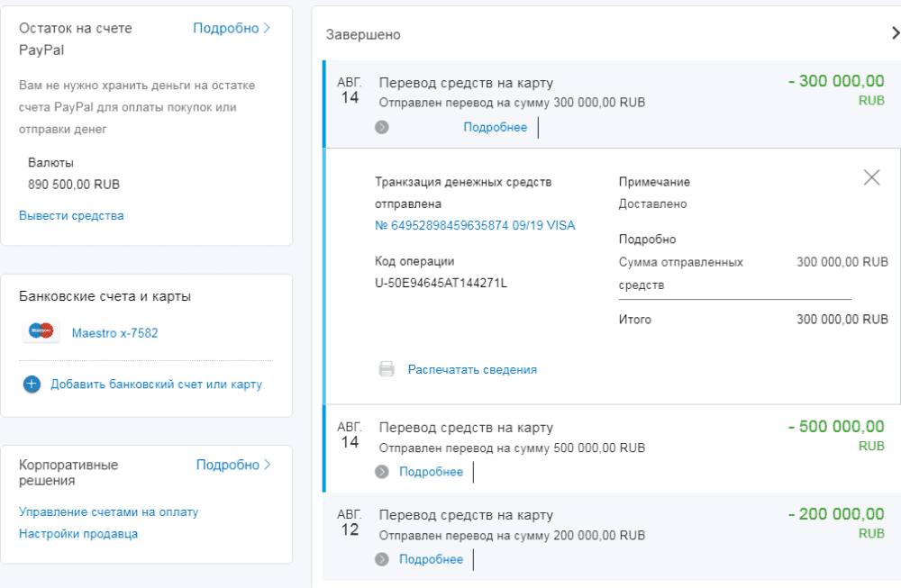The width and height of the screenshot is (901, 588).
Task: Click Подробнее in 500 000,00 RUB transfer
Action: (431, 472)
